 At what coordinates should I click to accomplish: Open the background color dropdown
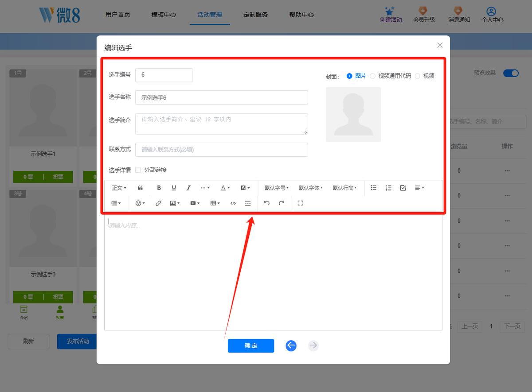tap(245, 188)
